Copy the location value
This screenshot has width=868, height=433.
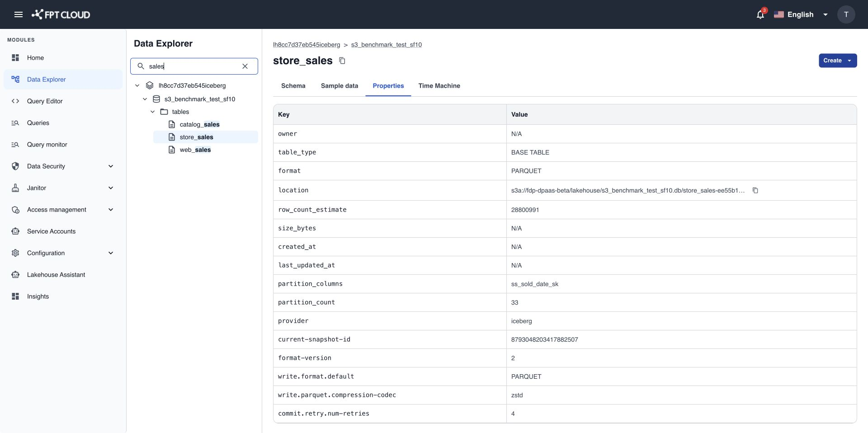755,190
